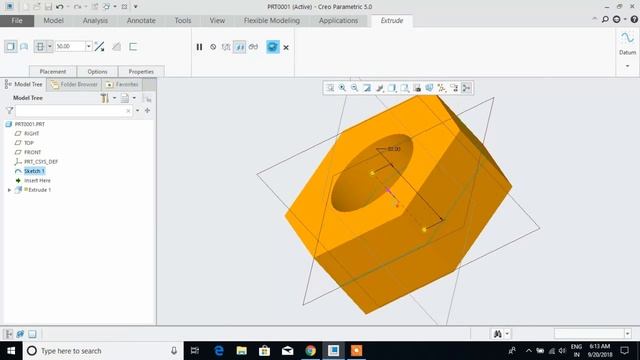The height and width of the screenshot is (360, 640).
Task: Switch to the Model ribbon tab
Action: [53, 20]
